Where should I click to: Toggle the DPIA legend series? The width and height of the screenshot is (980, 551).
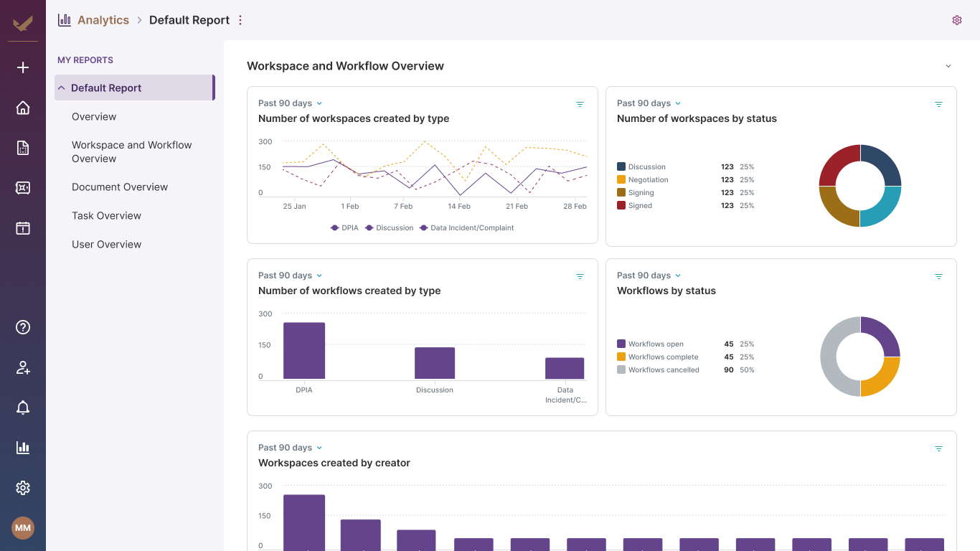coord(344,227)
